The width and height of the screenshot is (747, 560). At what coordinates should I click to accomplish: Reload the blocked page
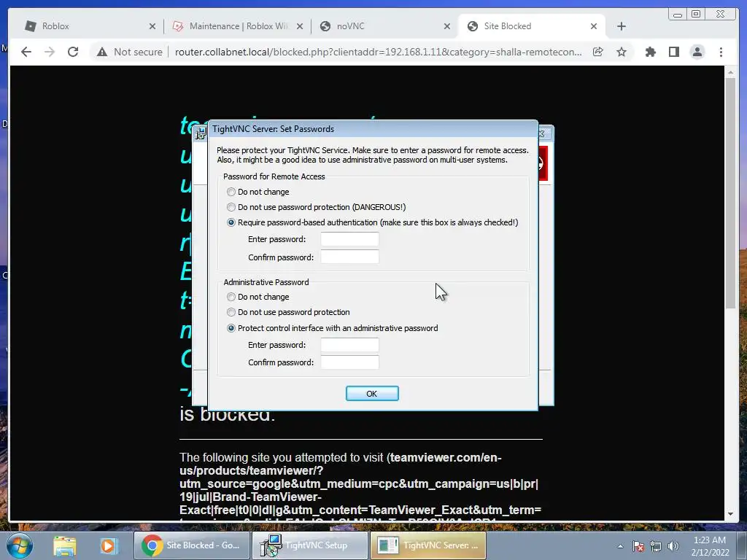73,52
